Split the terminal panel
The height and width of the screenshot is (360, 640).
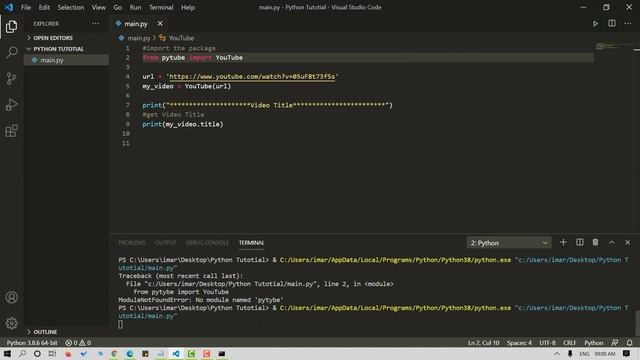pos(580,242)
